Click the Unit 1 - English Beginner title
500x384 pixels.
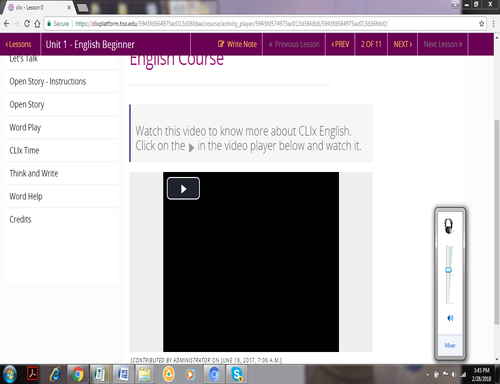[90, 44]
